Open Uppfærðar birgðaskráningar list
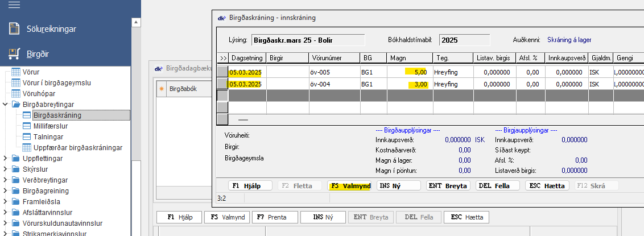Image resolution: width=644 pixels, height=236 pixels. [78, 148]
